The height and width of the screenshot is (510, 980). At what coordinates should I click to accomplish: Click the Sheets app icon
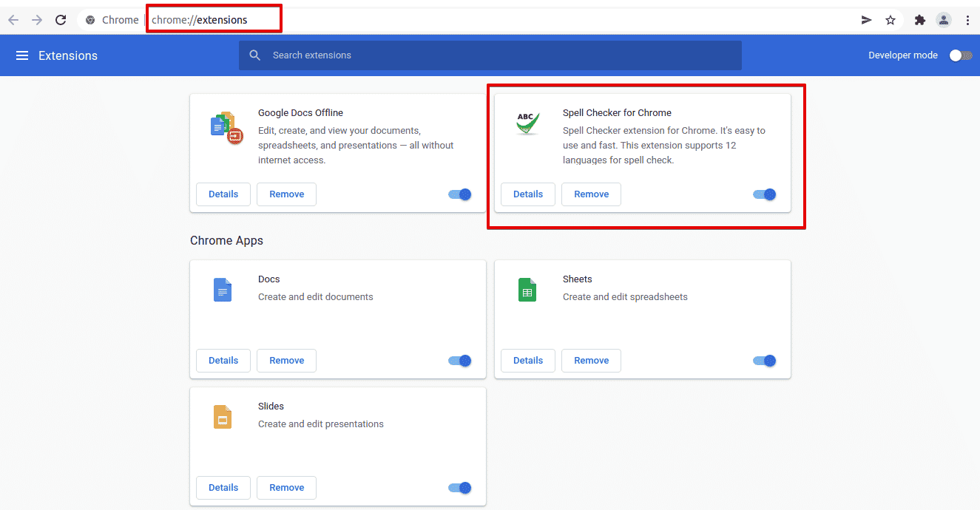pos(527,290)
